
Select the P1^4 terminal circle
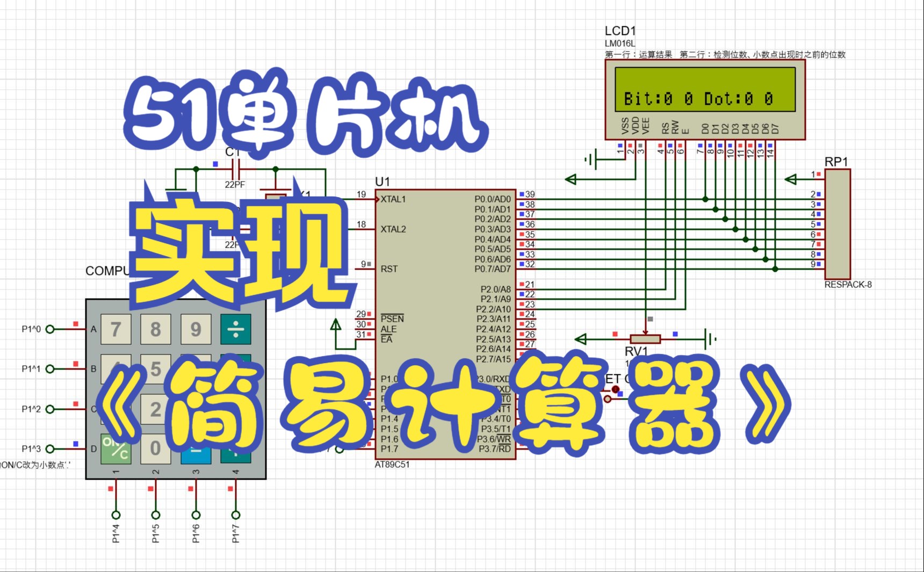pos(115,515)
